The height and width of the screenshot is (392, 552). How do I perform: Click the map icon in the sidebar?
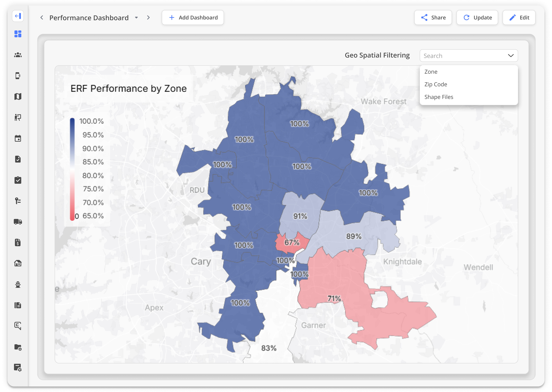[18, 97]
